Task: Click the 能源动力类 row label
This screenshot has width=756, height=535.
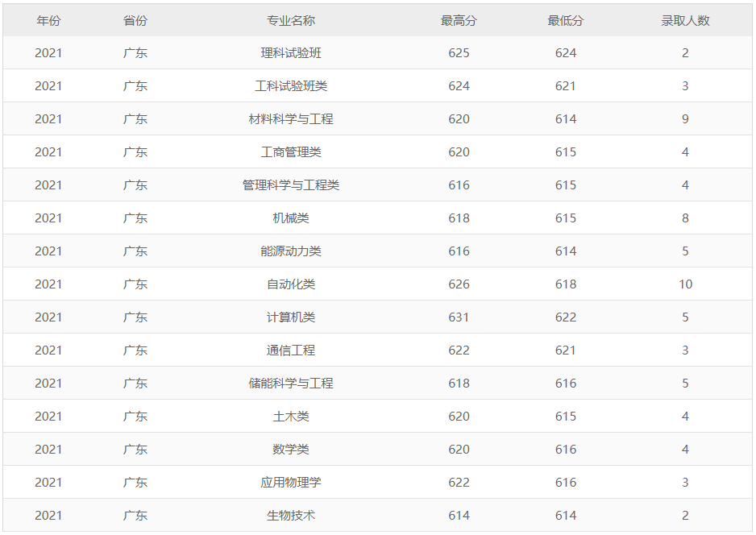Action: click(x=291, y=251)
